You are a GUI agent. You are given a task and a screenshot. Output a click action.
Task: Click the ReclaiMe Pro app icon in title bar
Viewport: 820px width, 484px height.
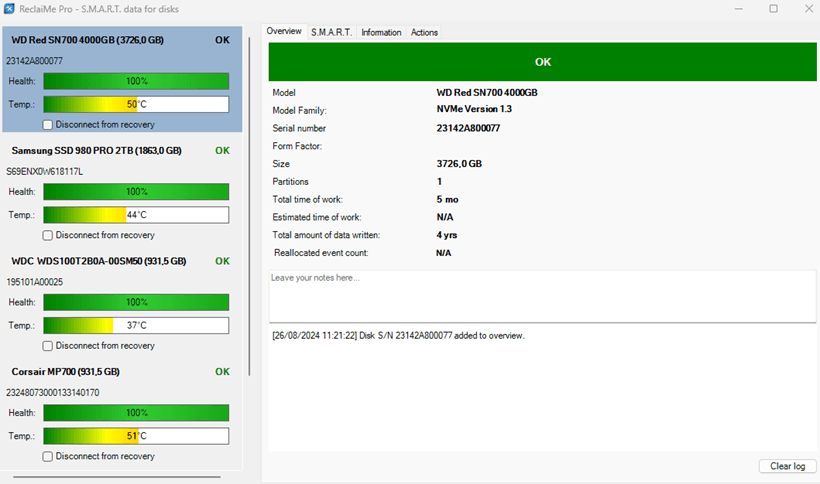click(x=9, y=9)
